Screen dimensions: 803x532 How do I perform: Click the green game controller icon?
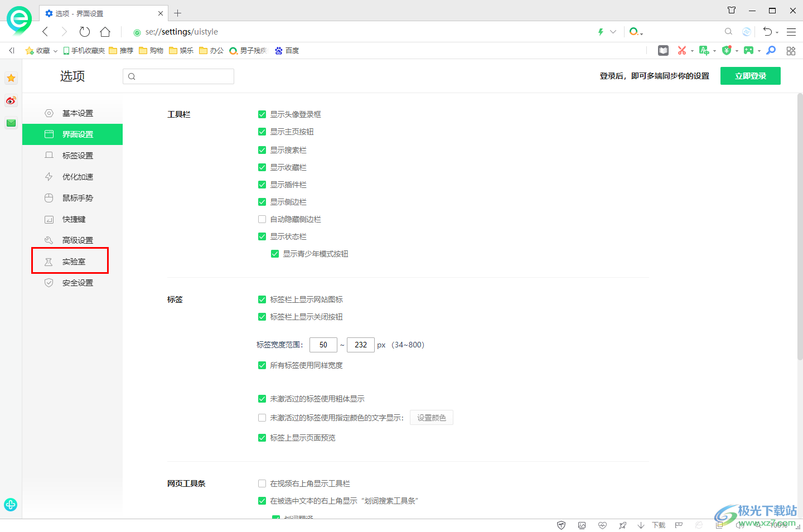(x=748, y=50)
